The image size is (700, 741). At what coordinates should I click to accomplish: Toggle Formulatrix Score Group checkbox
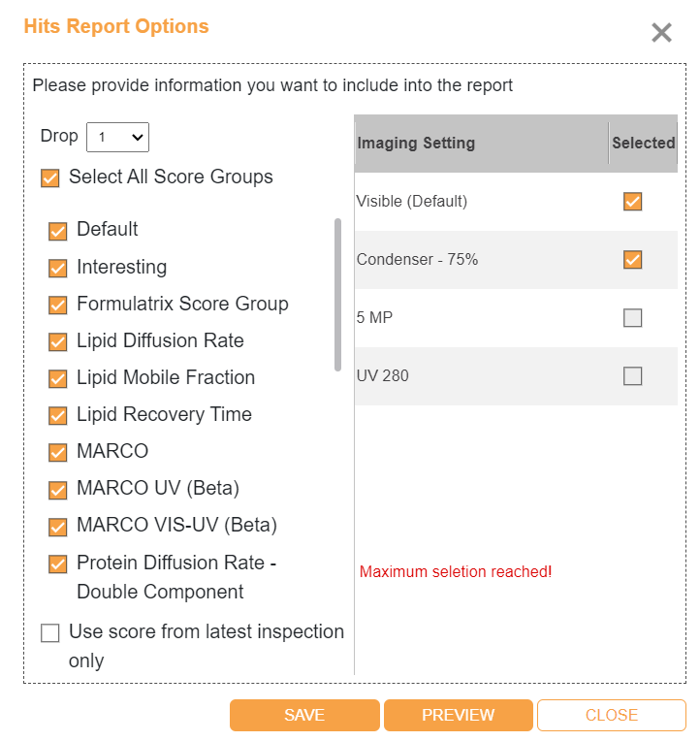coord(57,305)
